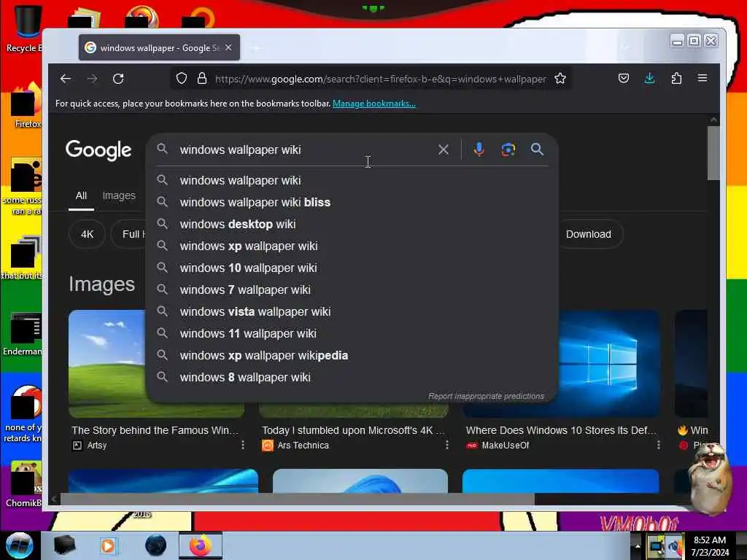Click the Google logo
This screenshot has width=747, height=560.
coord(98,150)
